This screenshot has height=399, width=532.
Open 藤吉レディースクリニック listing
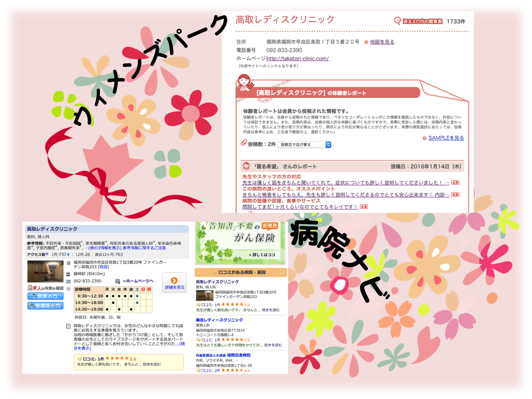(219, 320)
